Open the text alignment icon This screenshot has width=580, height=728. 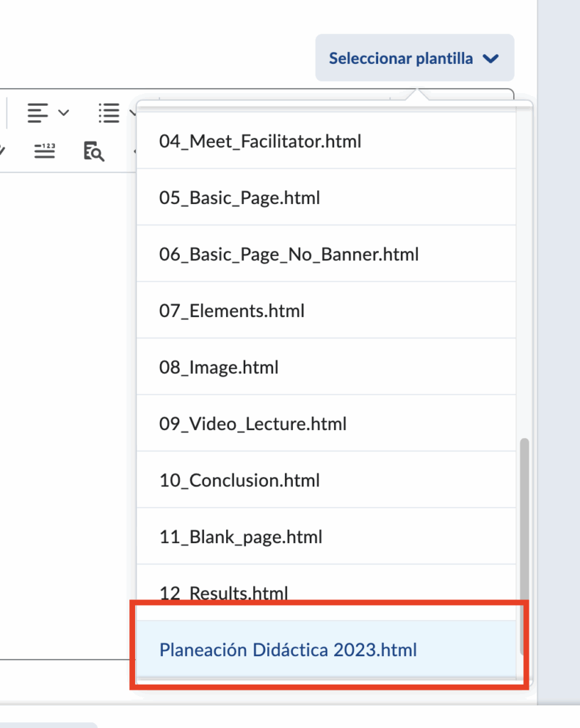click(x=38, y=112)
